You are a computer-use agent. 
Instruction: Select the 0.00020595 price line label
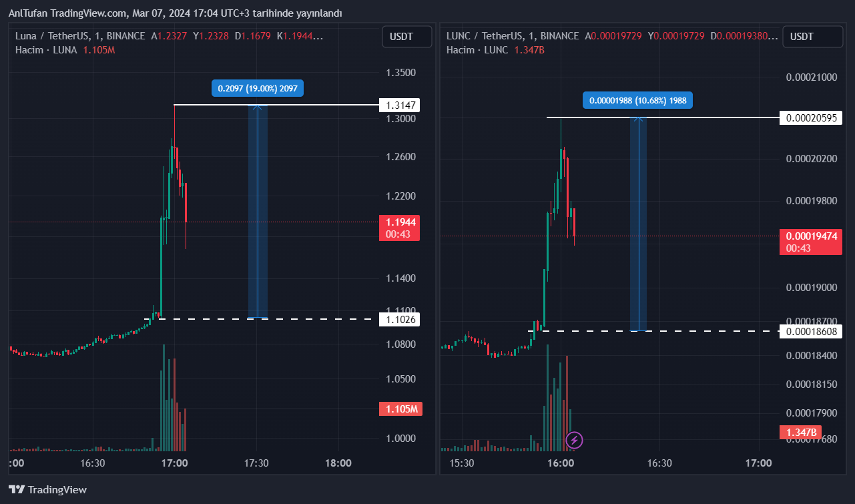pos(810,117)
